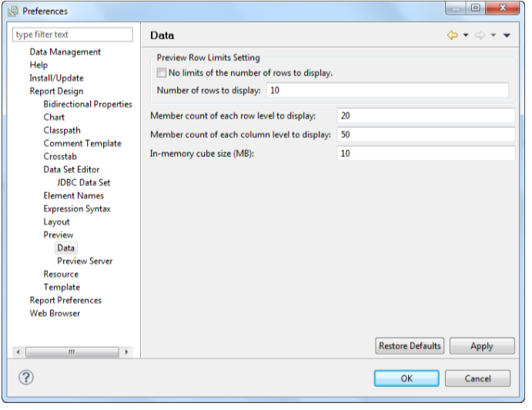Click tree scrollbar left arrow

coord(18,352)
